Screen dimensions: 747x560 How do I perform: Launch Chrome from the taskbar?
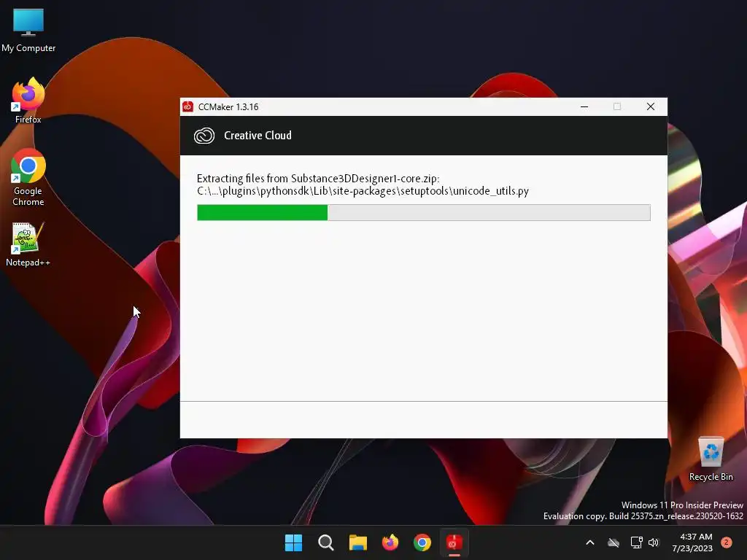(x=422, y=542)
